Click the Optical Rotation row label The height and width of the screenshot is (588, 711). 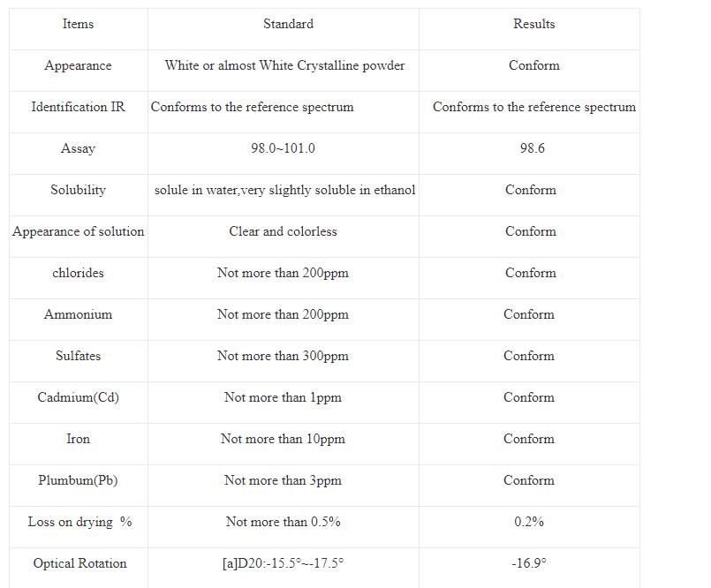(79, 563)
